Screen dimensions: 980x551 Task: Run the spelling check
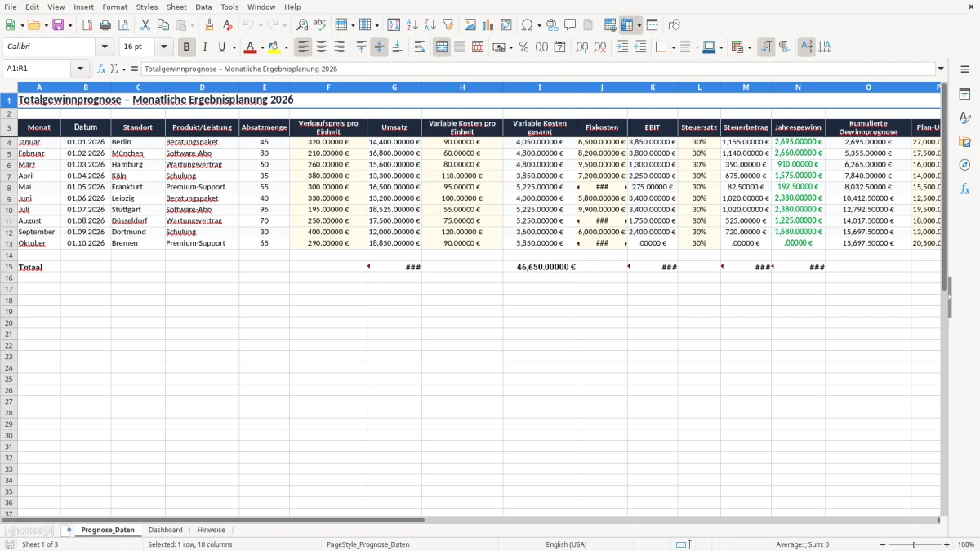(x=320, y=25)
